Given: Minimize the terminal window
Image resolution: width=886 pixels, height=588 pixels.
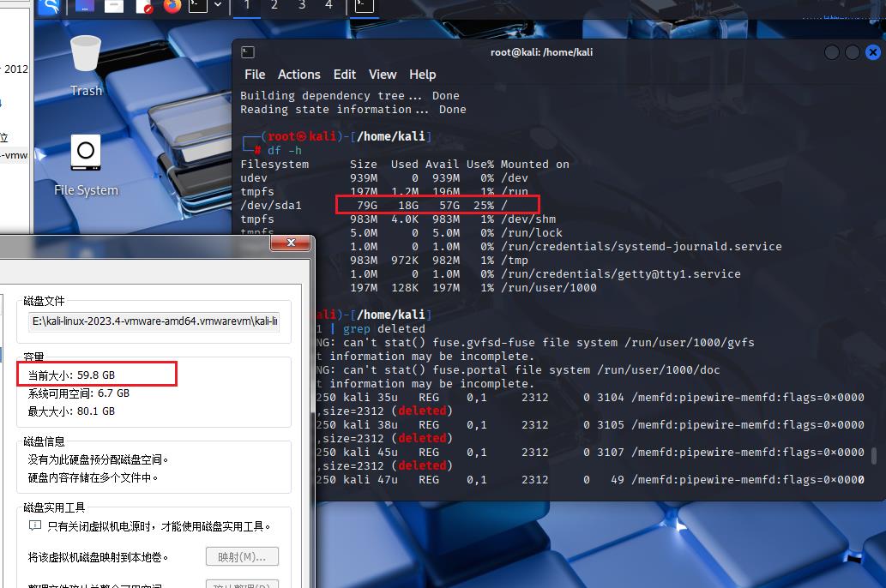Looking at the screenshot, I should coord(832,52).
